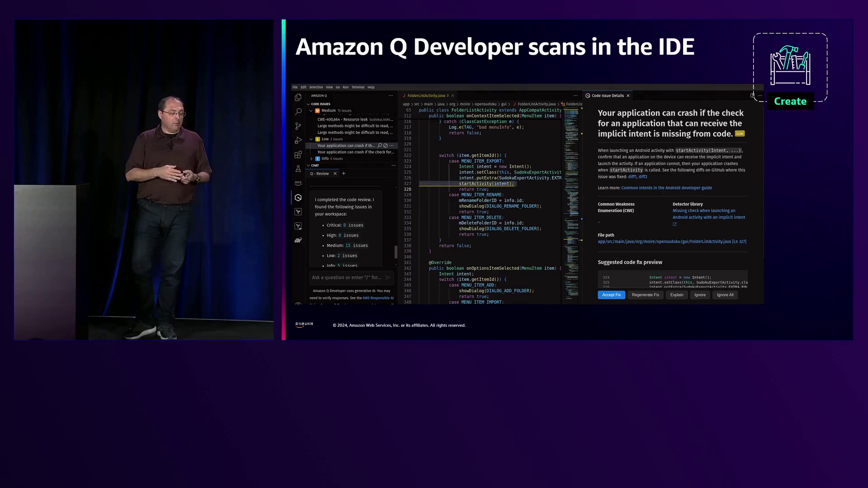Open the Gradle elephant view
This screenshot has width=868, height=488.
click(x=298, y=240)
